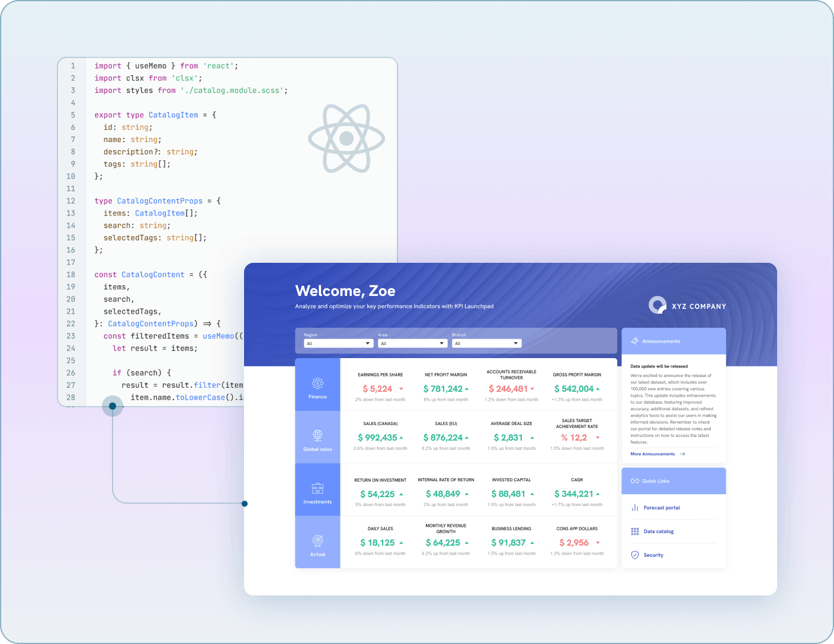The height and width of the screenshot is (644, 834).
Task: Switch to the Finance tab
Action: (x=317, y=385)
